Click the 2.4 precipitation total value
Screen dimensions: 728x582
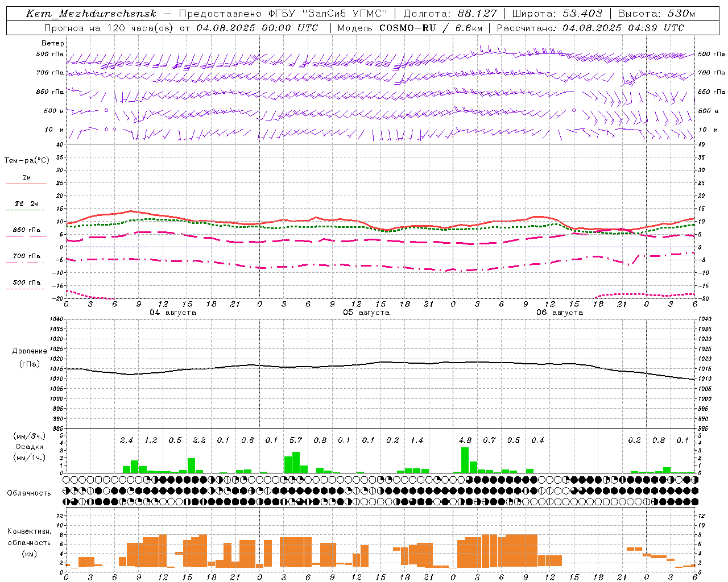pos(126,440)
